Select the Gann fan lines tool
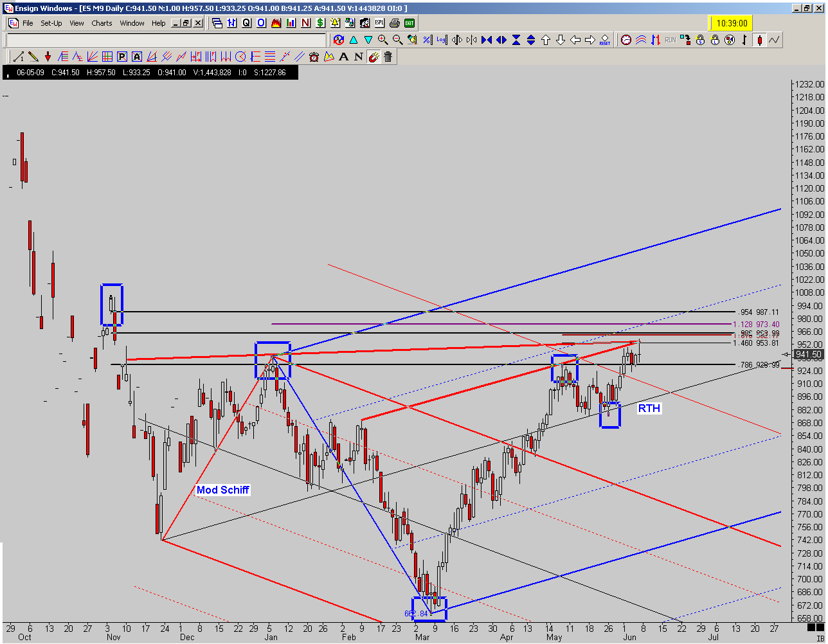 [x=93, y=57]
